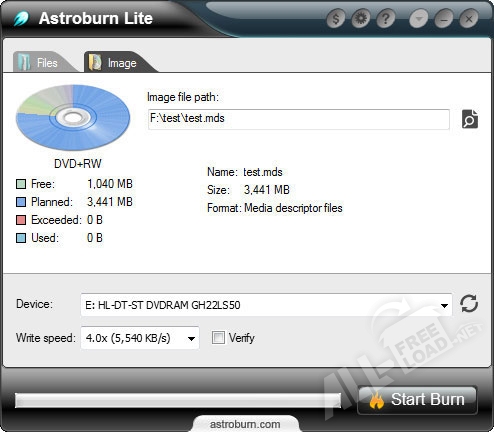This screenshot has width=494, height=432.
Task: Click the DVD+RW disc usage graphic
Action: (73, 117)
